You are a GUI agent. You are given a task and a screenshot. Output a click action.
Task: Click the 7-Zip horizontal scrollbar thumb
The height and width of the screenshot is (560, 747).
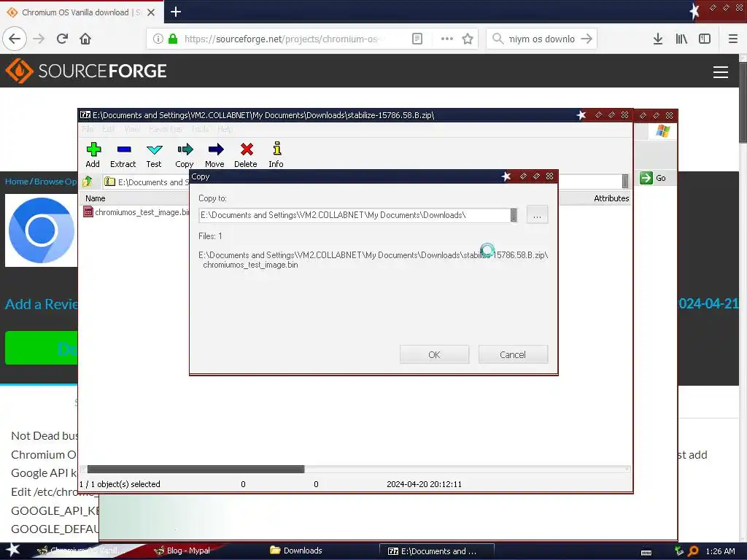pyautogui.click(x=196, y=469)
